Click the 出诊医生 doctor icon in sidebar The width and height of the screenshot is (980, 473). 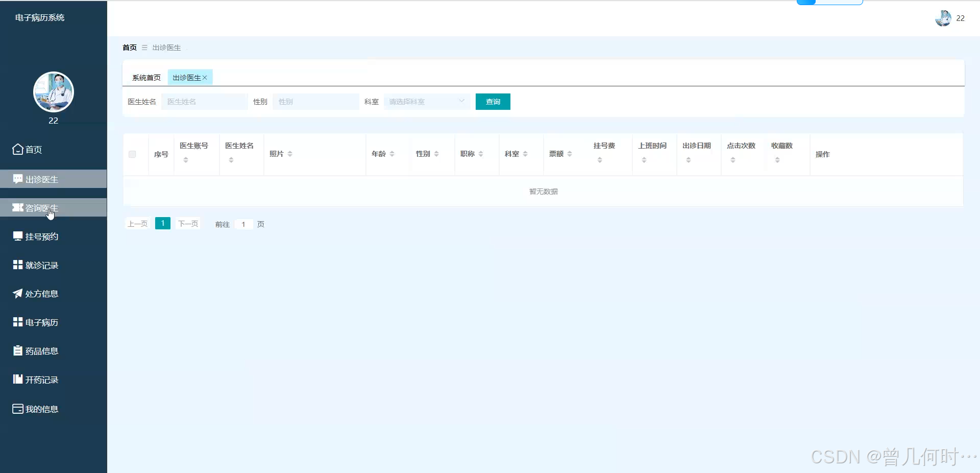(x=17, y=179)
